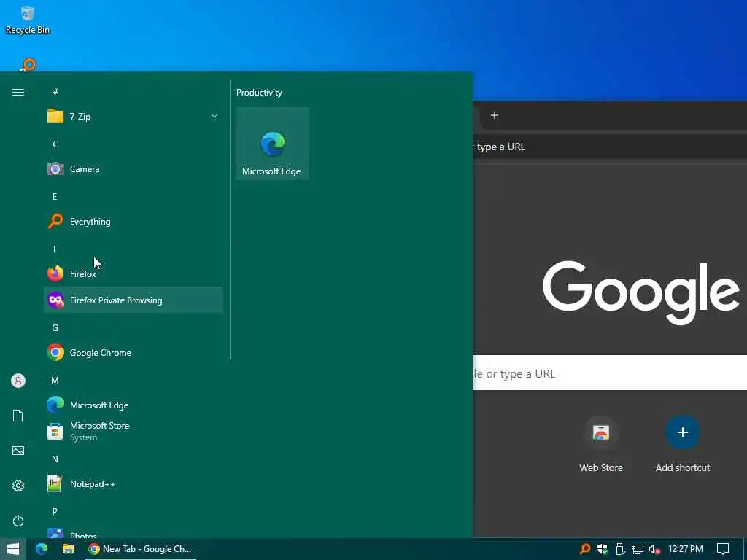Open the notification action center
Screen dimensions: 747x560
(723, 549)
